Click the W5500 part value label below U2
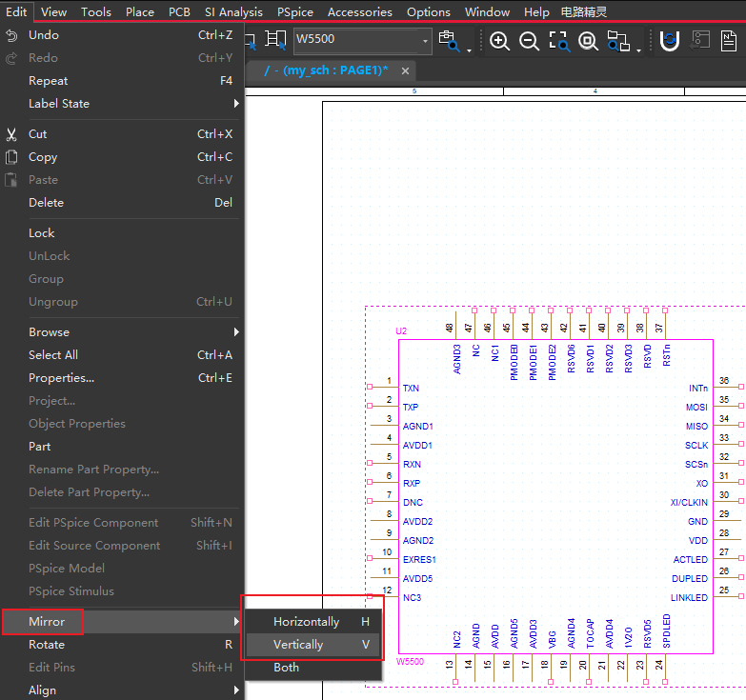Screen dimensions: 746x700 (x=410, y=662)
